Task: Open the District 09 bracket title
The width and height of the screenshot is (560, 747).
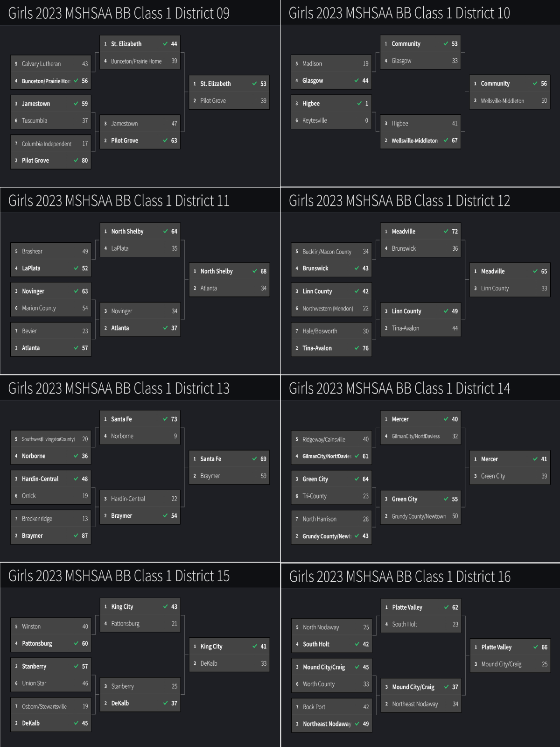Action: (119, 13)
